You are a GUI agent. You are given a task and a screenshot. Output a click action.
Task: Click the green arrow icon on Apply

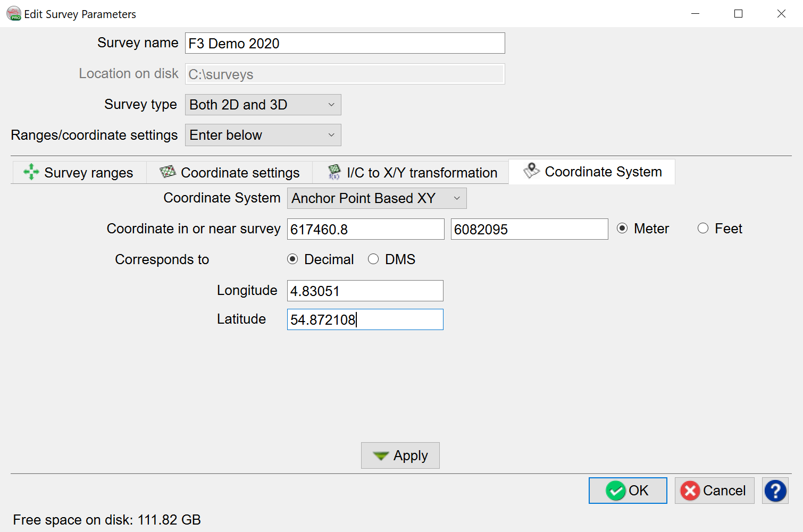click(381, 456)
